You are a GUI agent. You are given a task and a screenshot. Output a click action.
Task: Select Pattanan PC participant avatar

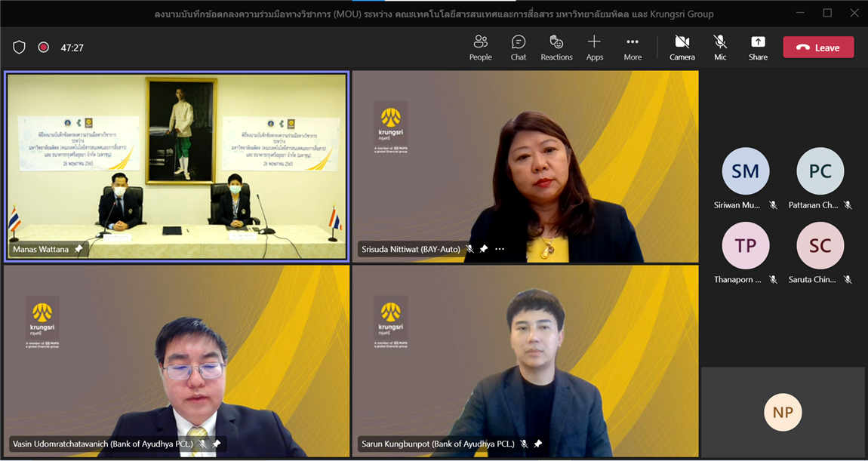820,171
